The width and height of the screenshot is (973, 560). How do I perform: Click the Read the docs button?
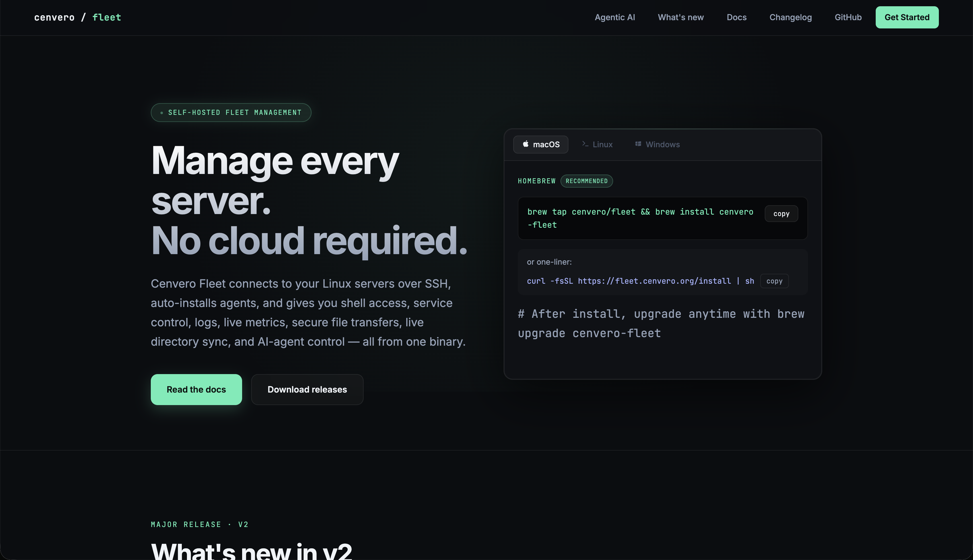click(x=196, y=390)
